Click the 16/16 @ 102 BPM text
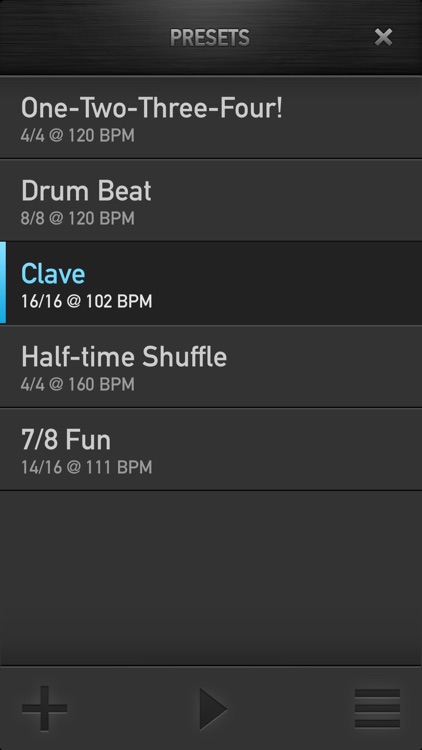 click(x=86, y=302)
